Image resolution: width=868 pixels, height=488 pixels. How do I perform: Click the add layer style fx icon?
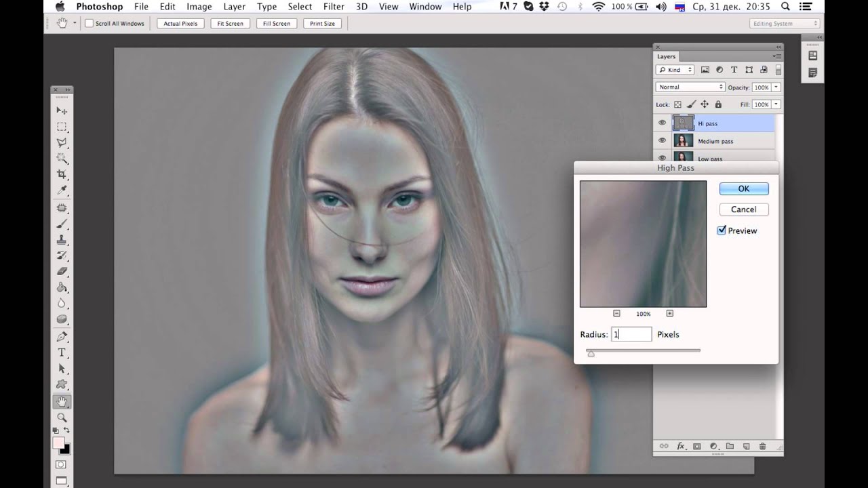tap(681, 447)
